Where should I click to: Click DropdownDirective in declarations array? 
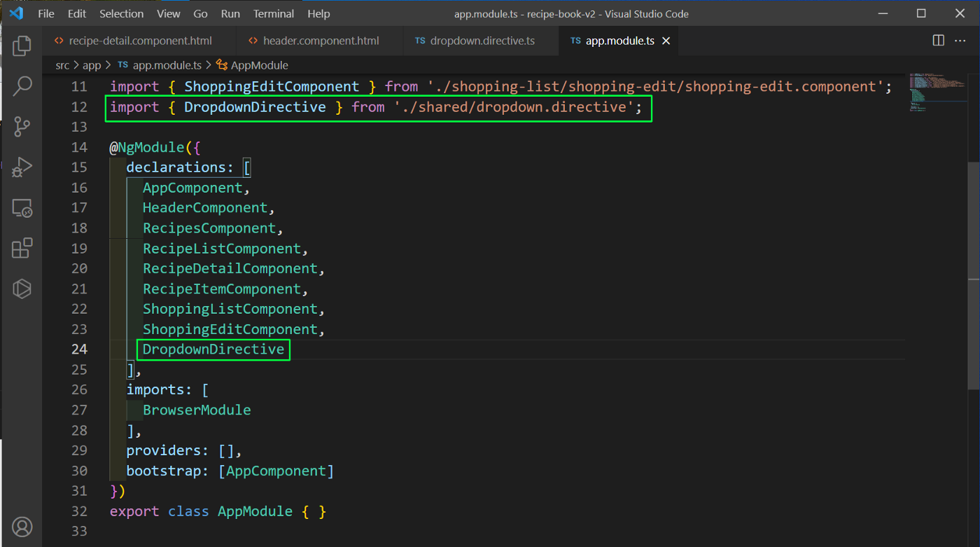pos(213,349)
